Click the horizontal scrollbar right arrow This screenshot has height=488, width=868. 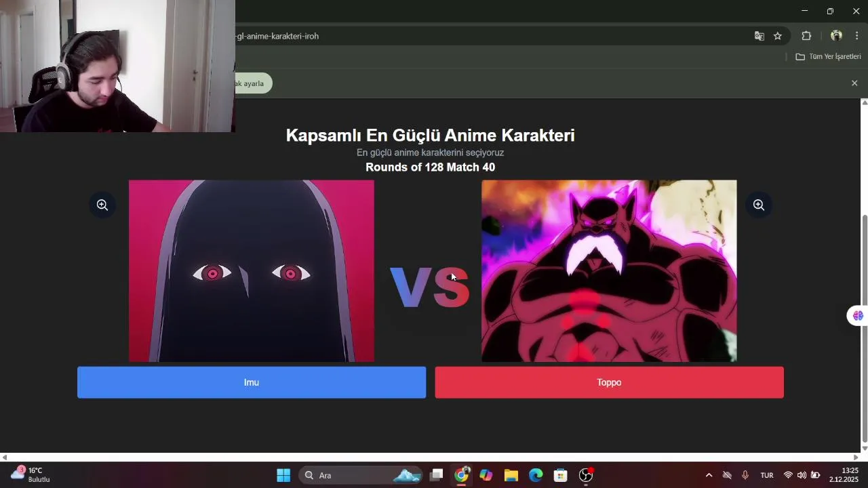pos(856,457)
